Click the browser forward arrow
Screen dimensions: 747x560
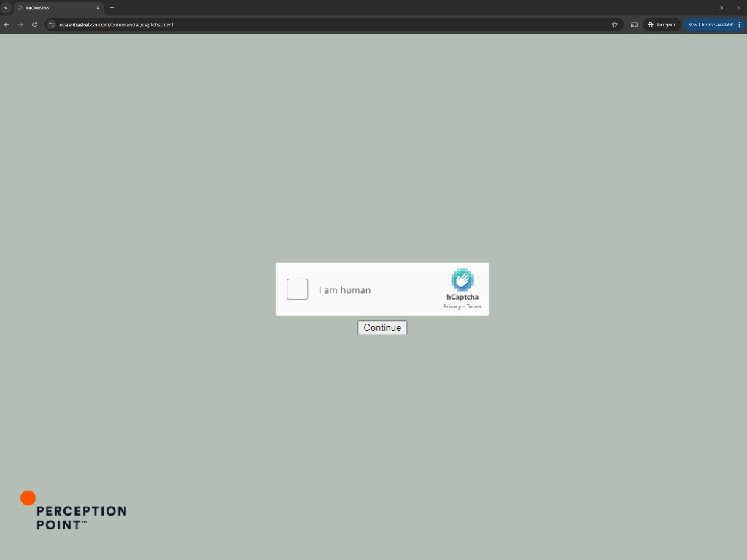coord(20,25)
